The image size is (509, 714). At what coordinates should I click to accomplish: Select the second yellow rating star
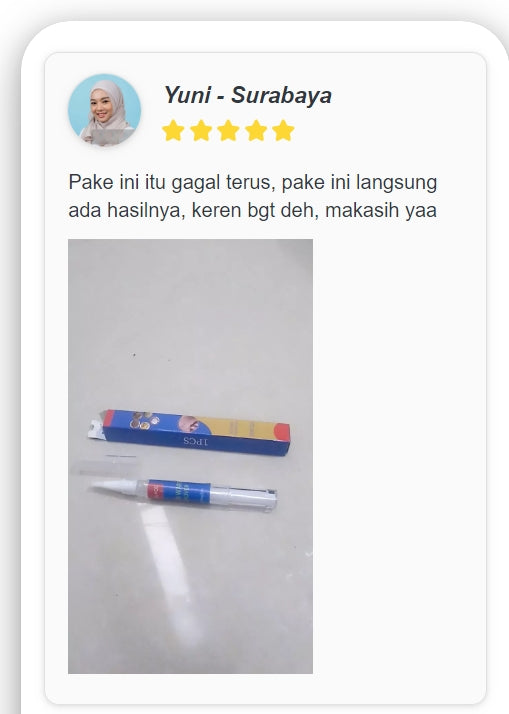[201, 131]
